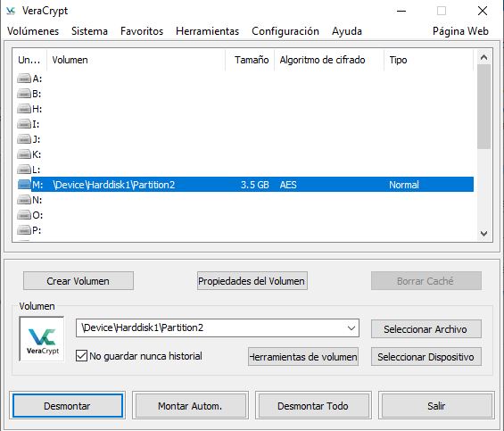Open Herramientas de volumen options

click(x=303, y=357)
